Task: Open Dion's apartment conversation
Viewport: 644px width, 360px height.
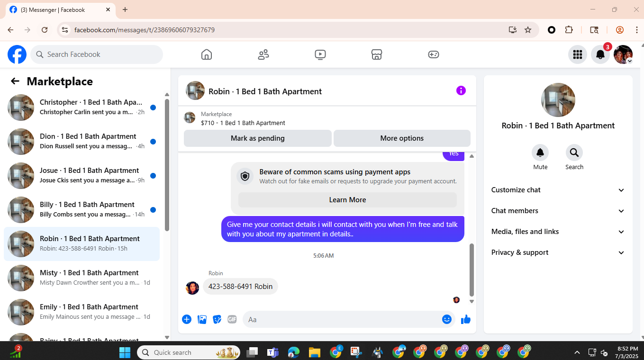Action: [82, 142]
